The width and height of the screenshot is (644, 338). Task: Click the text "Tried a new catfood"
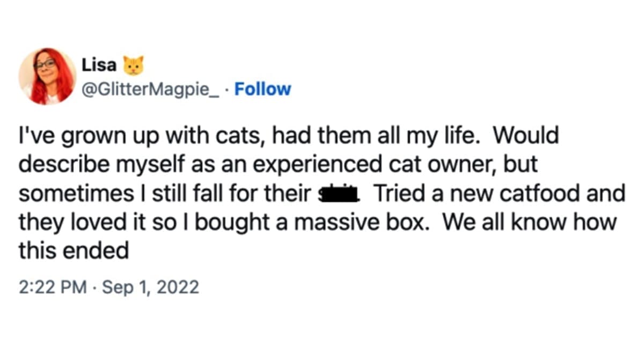[x=467, y=194]
